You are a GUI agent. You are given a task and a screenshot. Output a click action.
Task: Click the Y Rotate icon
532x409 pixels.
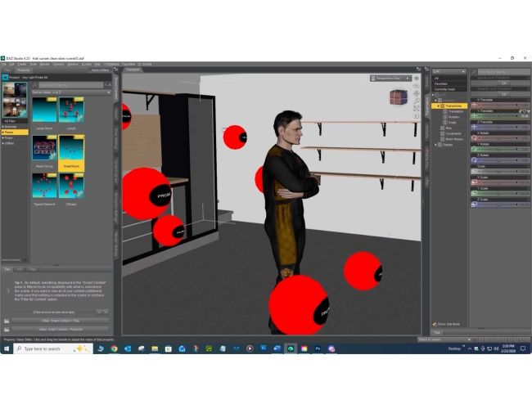coord(474,149)
